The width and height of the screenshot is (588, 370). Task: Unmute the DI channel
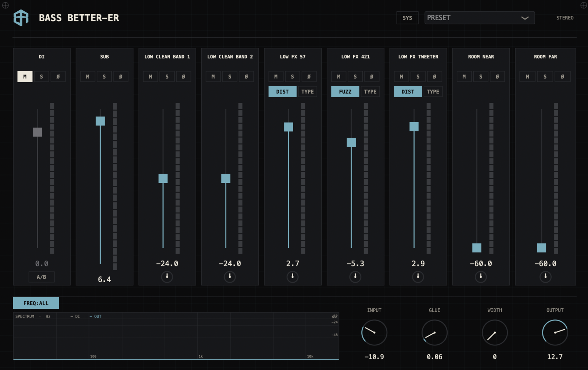(25, 76)
